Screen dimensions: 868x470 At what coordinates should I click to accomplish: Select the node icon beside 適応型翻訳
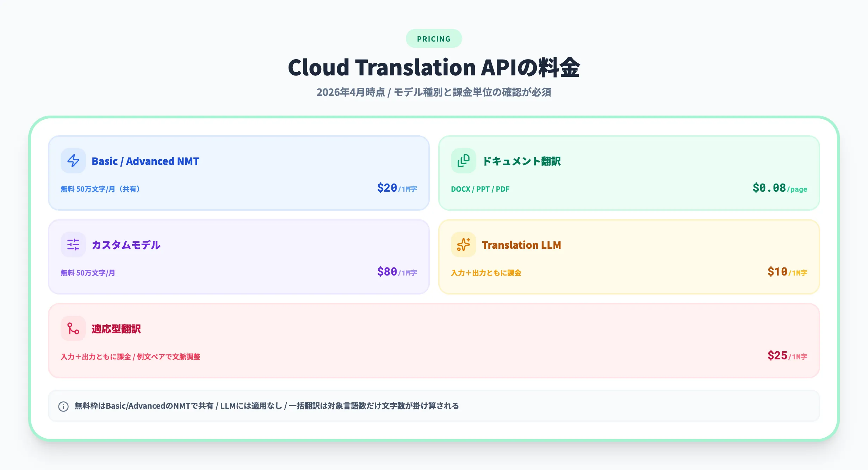click(x=73, y=328)
